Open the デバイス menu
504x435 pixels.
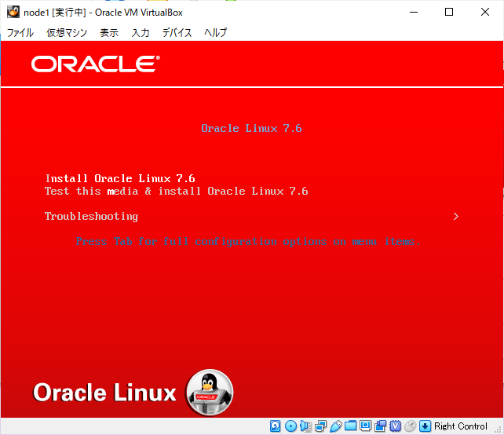coord(177,32)
